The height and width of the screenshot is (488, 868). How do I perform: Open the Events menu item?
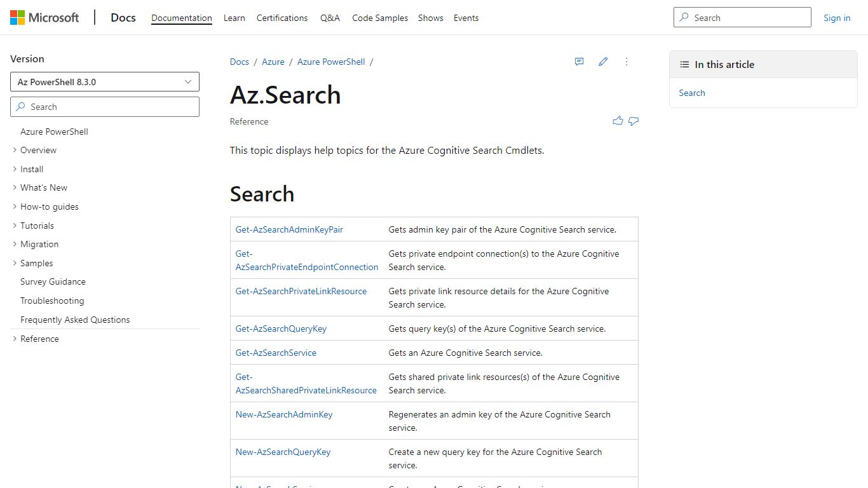[x=466, y=18]
